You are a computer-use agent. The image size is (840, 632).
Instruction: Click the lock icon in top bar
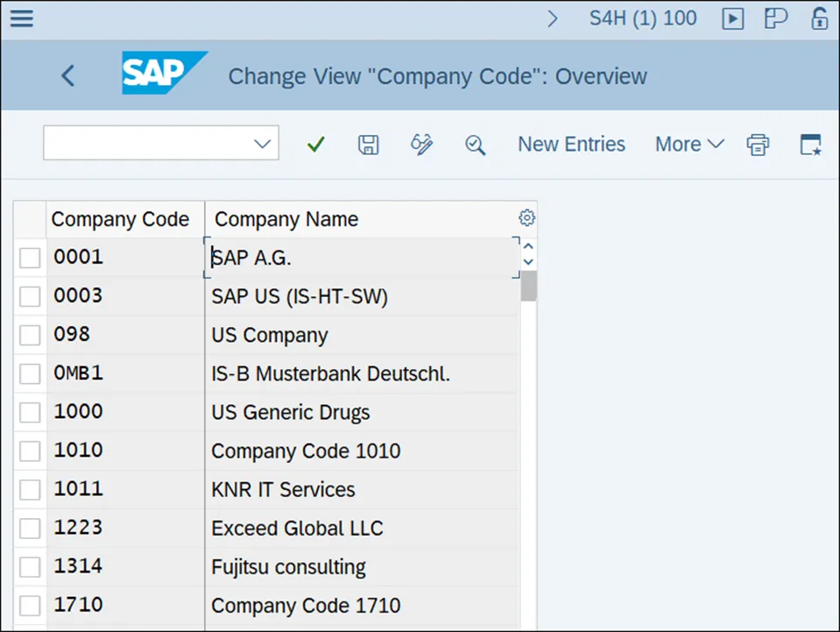[x=820, y=18]
